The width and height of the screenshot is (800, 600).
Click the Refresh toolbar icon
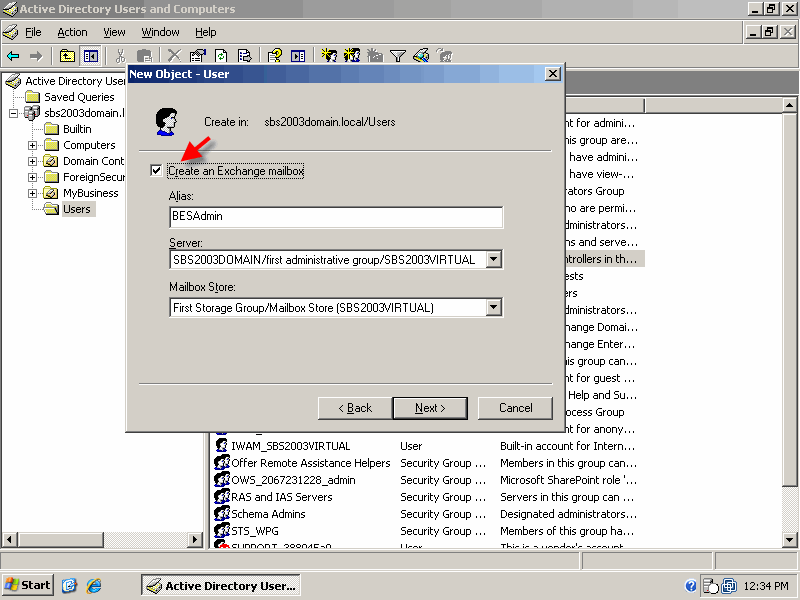coord(220,56)
